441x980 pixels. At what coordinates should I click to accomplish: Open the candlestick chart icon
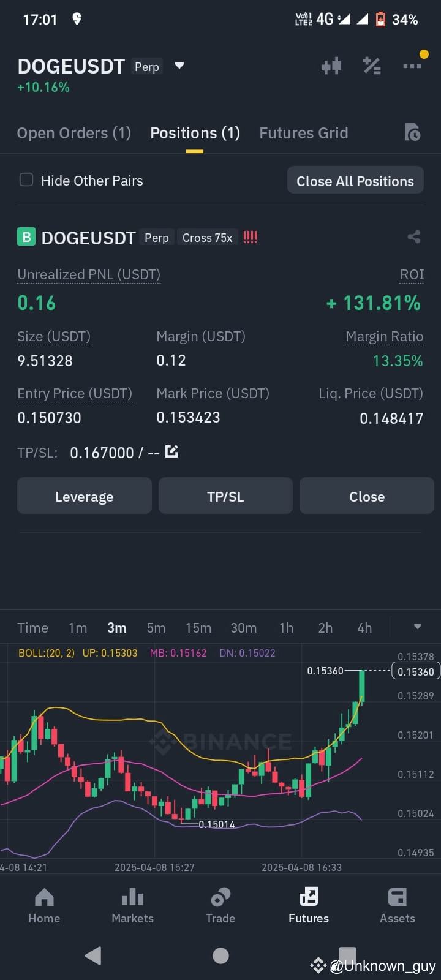coord(331,66)
